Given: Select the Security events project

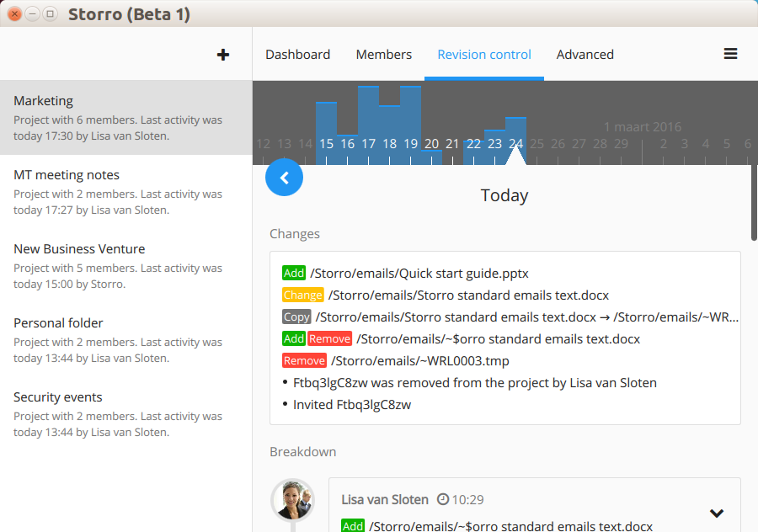Looking at the screenshot, I should (x=126, y=414).
